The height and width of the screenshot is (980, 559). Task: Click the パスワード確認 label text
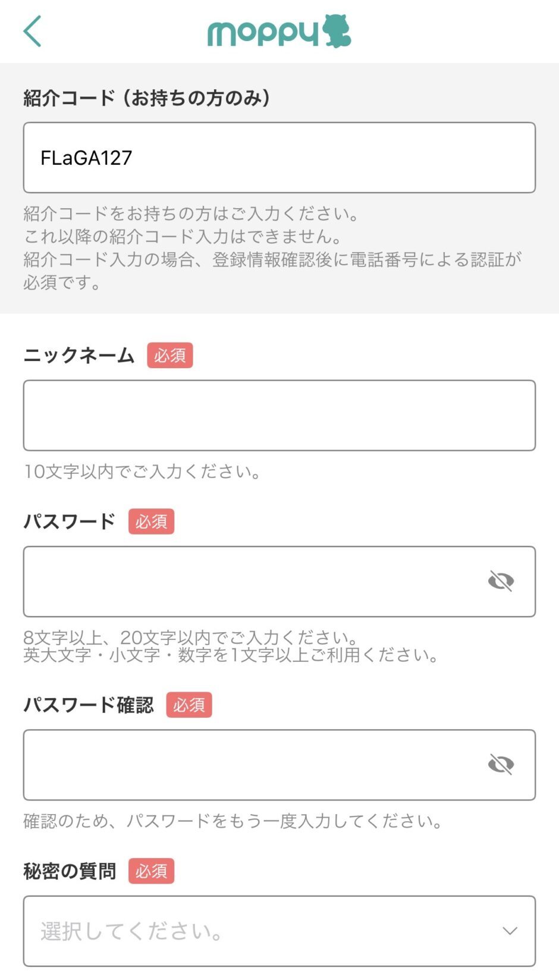tap(88, 705)
